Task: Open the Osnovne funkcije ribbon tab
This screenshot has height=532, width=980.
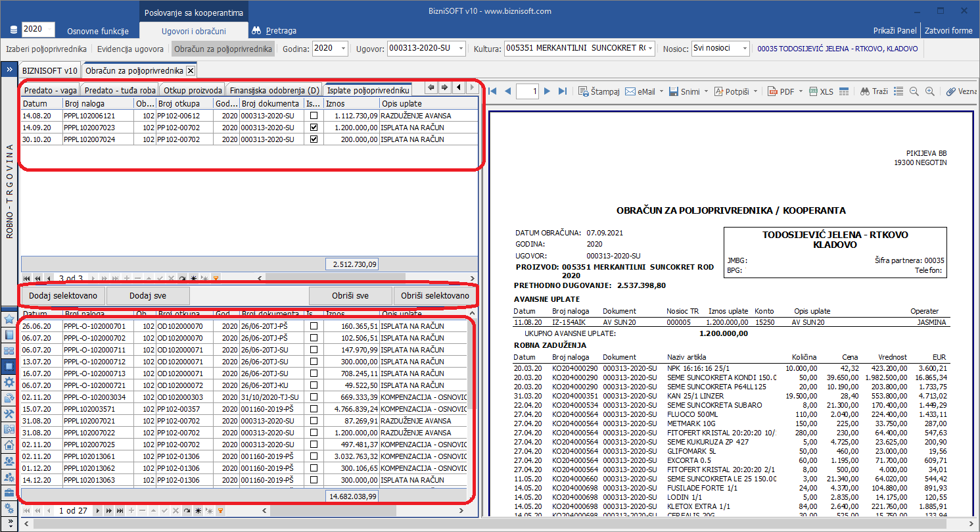Action: point(98,31)
